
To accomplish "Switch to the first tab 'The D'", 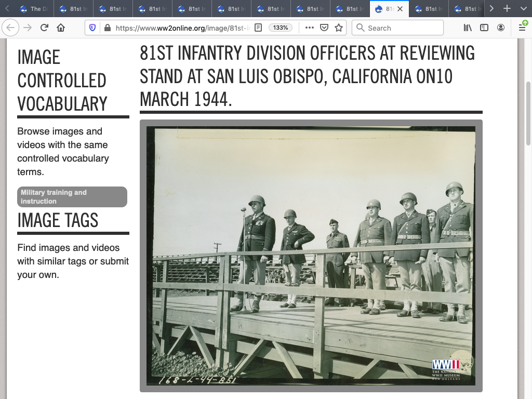I will pos(34,9).
